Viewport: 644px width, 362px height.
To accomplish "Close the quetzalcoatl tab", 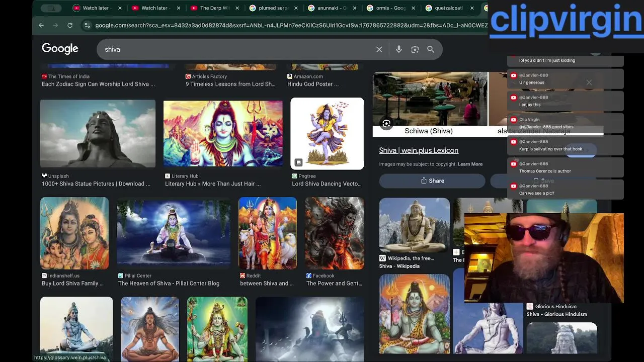I will pos(472,8).
